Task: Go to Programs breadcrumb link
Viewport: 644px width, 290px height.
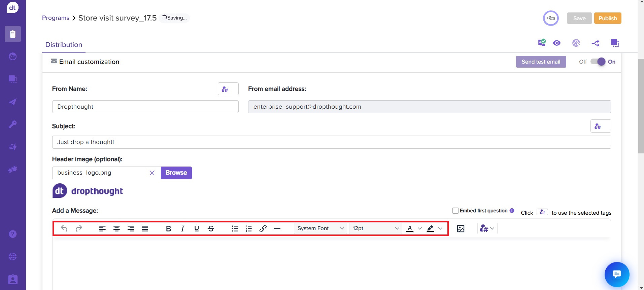Action: pos(56,18)
